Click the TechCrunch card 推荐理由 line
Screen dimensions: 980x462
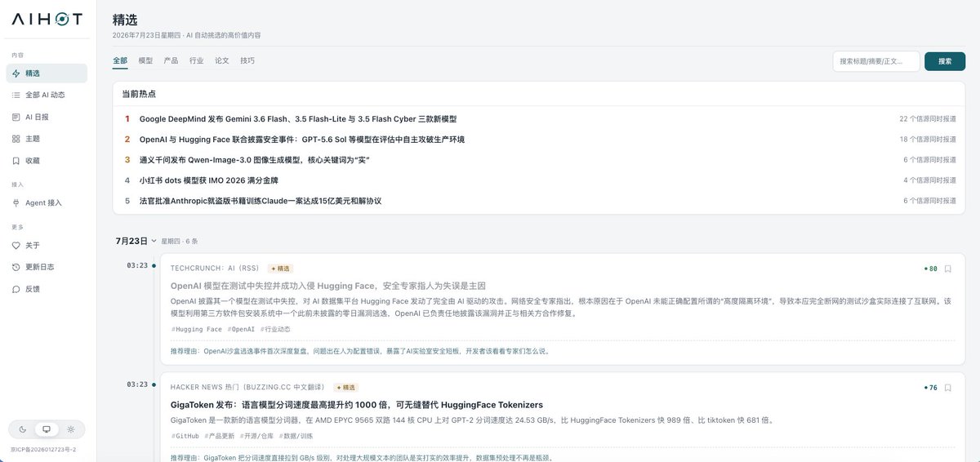360,351
